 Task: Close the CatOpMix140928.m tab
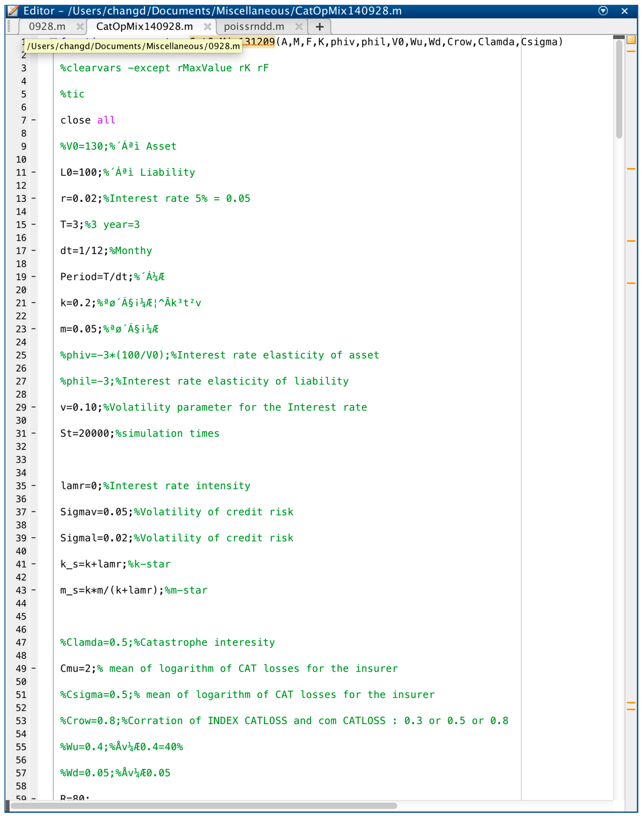tap(207, 26)
